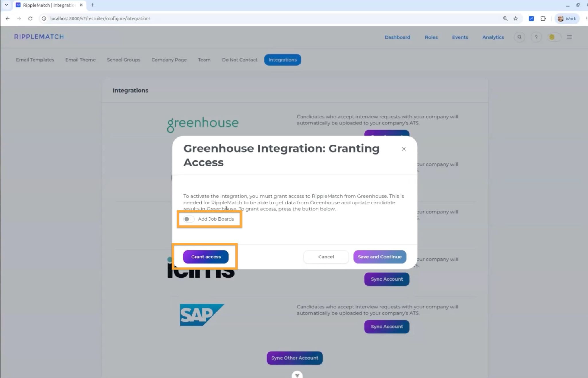Toggle the sun theme switch
Viewport: 588px width, 378px height.
(x=554, y=37)
